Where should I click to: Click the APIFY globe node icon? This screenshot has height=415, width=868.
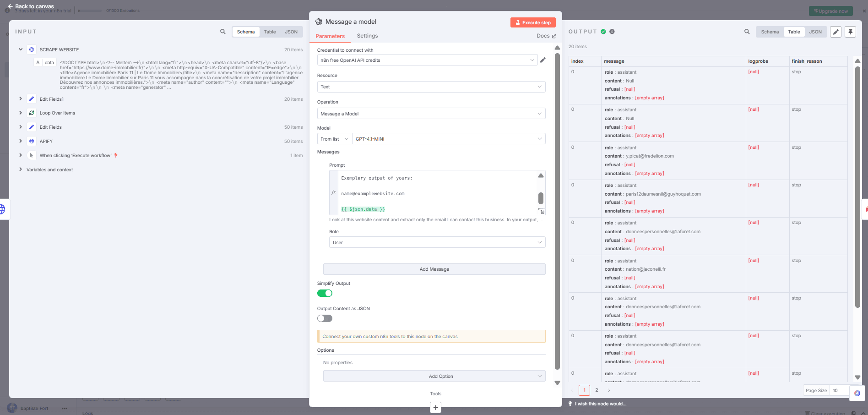pyautogui.click(x=32, y=141)
